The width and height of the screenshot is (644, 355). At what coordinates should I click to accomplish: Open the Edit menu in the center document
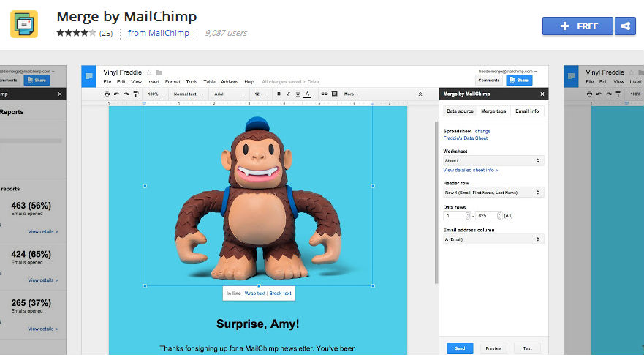[121, 82]
